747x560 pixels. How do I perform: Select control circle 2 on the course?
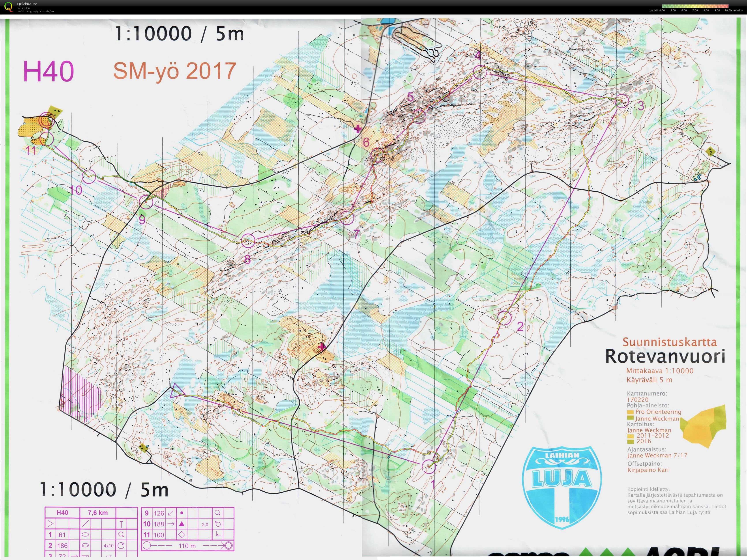[x=505, y=318]
